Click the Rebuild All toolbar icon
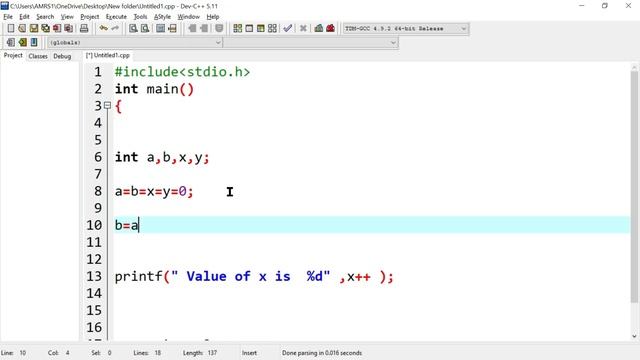This screenshot has height=360, width=640. click(x=272, y=28)
